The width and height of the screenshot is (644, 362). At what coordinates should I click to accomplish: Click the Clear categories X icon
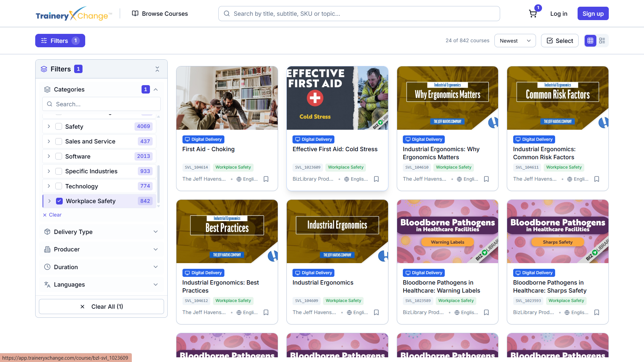45,215
